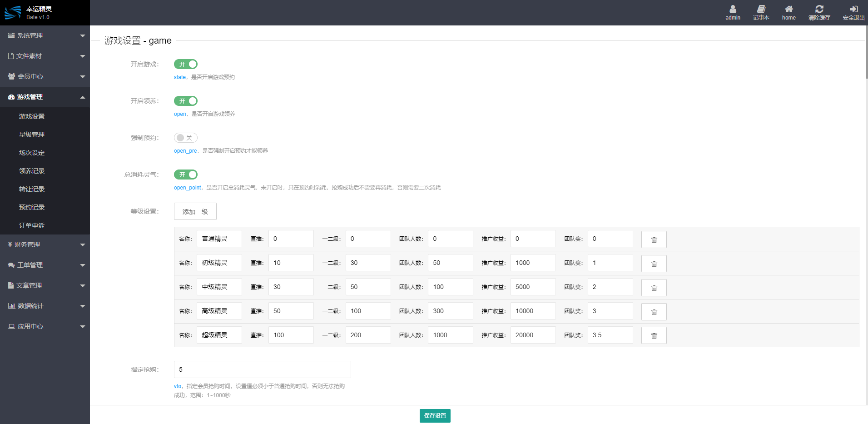Expand the 财务管理 sidebar section
This screenshot has width=868, height=424.
point(45,244)
